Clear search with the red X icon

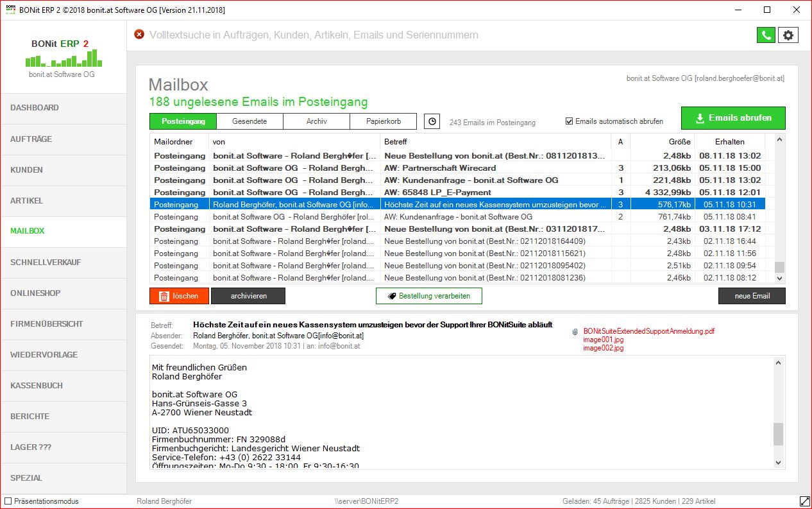point(139,35)
